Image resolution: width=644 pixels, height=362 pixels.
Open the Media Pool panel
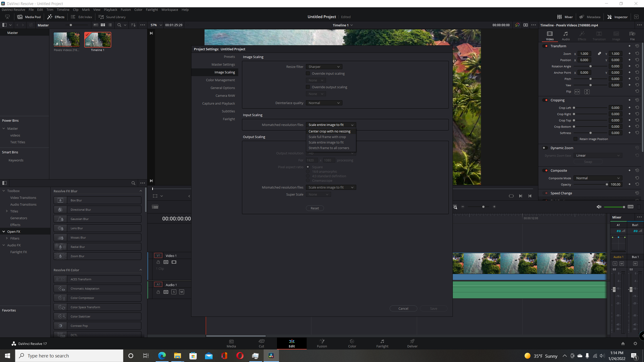[29, 17]
